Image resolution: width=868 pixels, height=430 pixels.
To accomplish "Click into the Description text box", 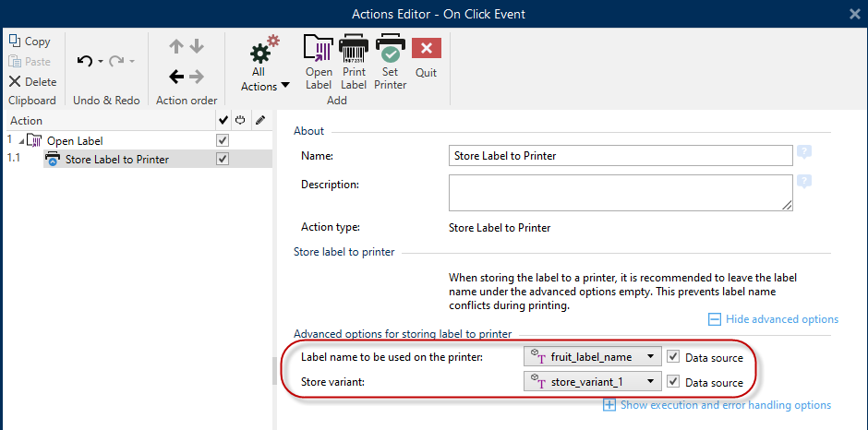I will coord(620,193).
